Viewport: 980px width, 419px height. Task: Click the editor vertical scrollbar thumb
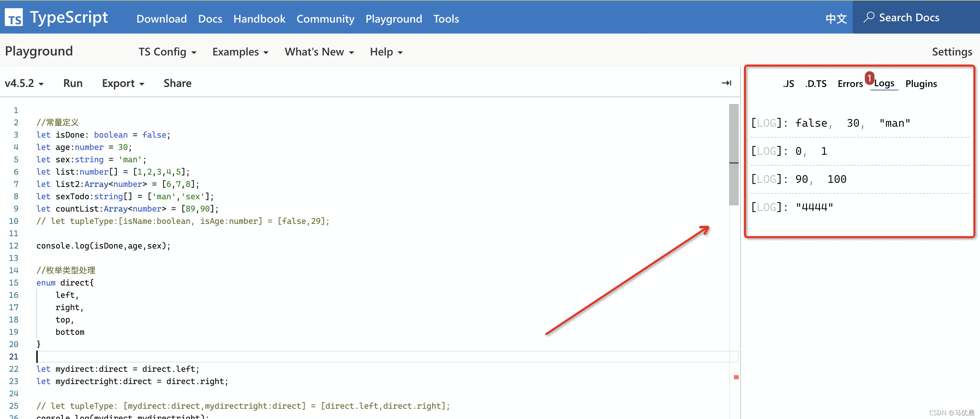[x=734, y=154]
